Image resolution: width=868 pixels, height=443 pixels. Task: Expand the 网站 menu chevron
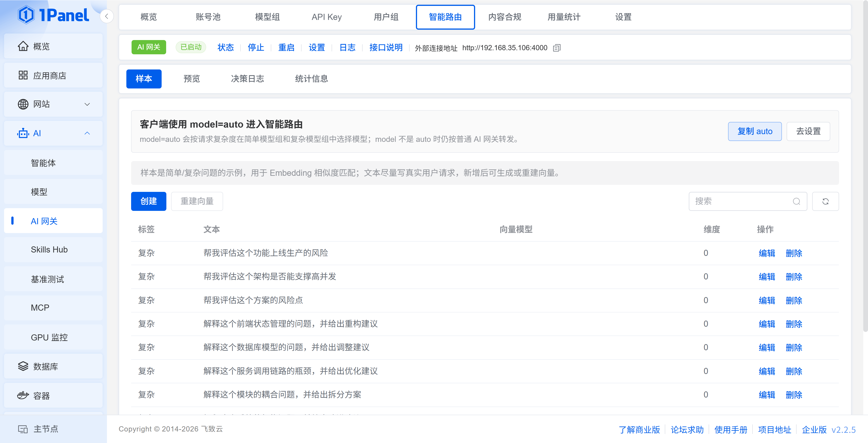coord(87,104)
